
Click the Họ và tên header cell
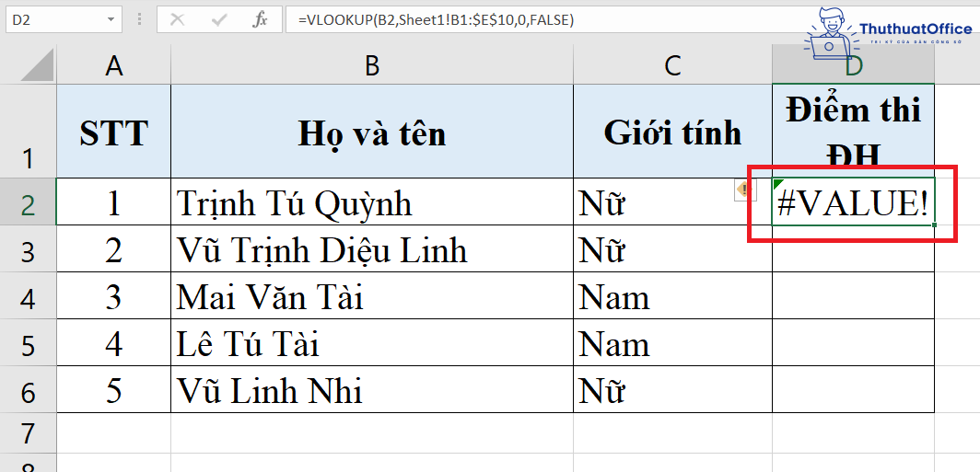pyautogui.click(x=371, y=132)
